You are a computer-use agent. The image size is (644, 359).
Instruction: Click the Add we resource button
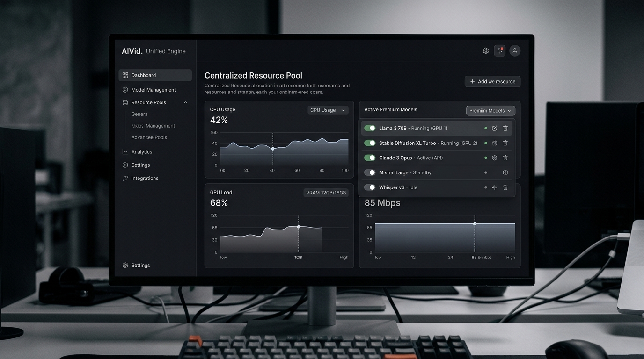tap(492, 81)
